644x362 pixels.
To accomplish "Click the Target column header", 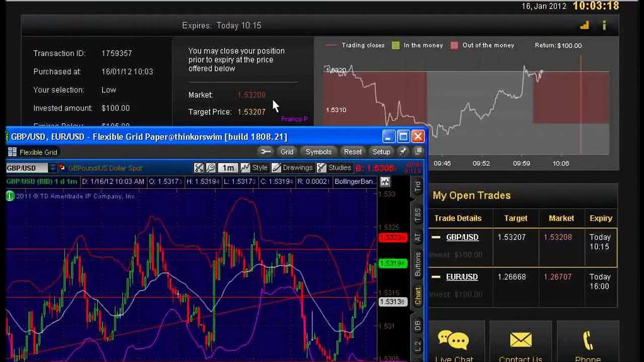I will pos(516,218).
